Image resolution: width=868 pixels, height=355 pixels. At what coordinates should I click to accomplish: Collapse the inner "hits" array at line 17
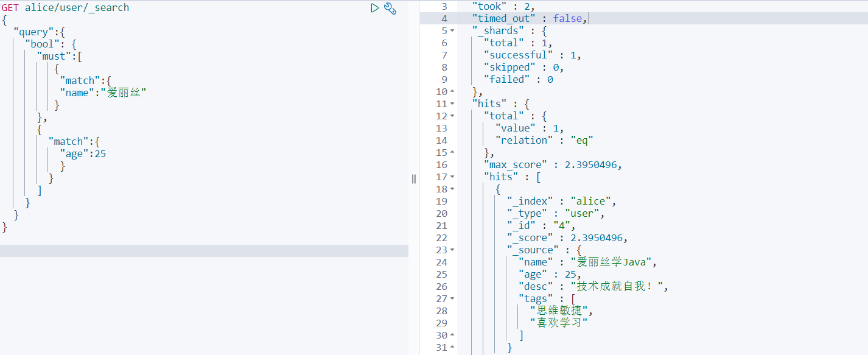[452, 177]
